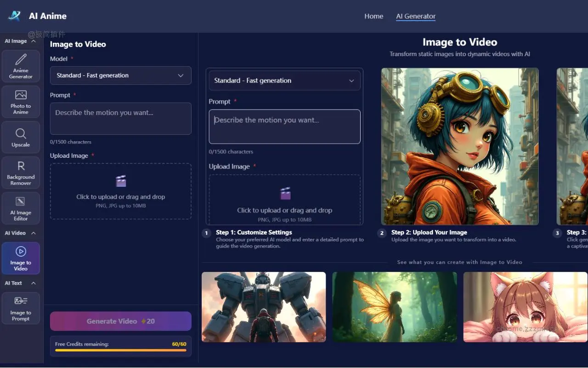Switch to the Home tab
588x368 pixels.
click(x=373, y=16)
